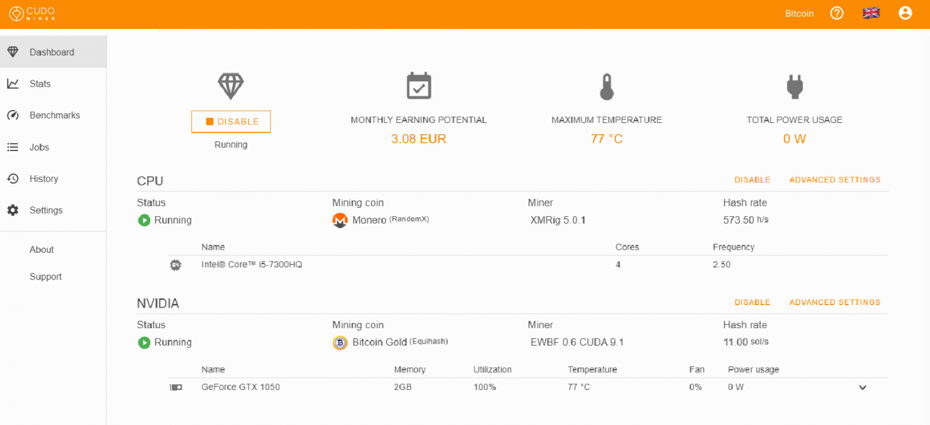
Task: Click the XMRig 5.0.1 miner text
Action: coord(558,221)
